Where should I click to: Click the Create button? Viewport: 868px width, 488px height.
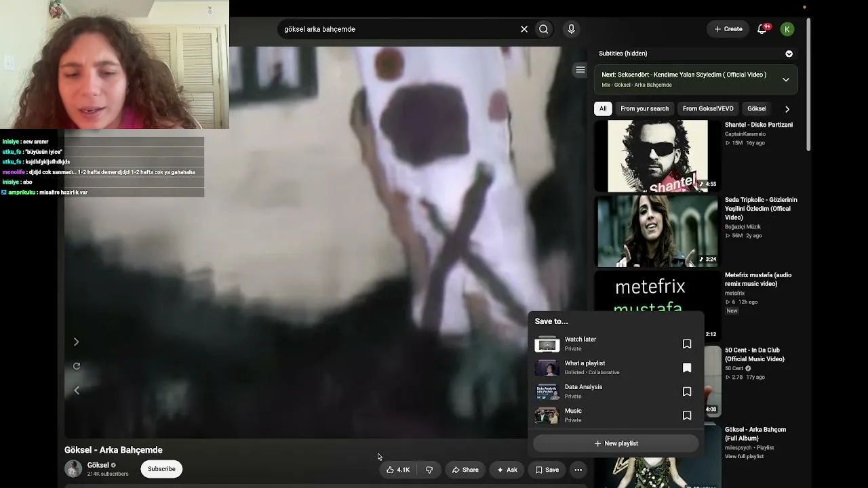click(728, 29)
